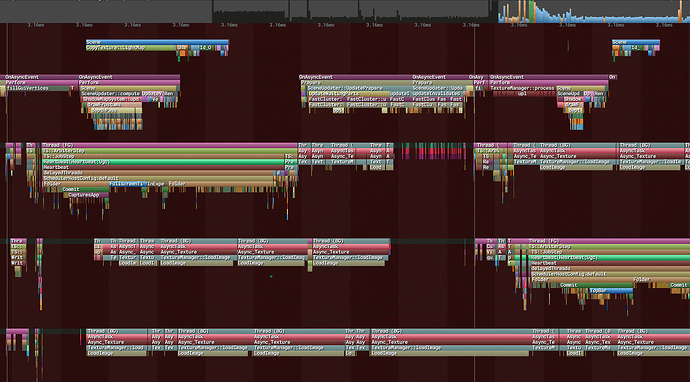Click the short Lo bar in bottom lane
This screenshot has height=382, width=690.
350,353
